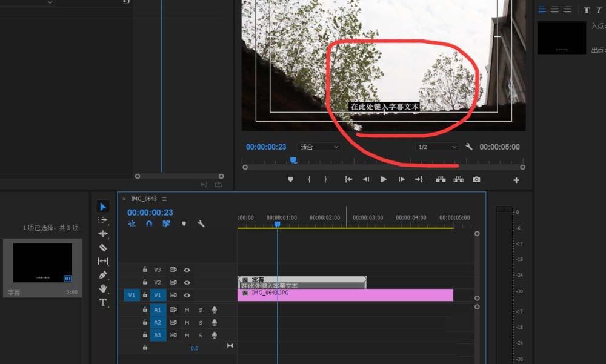Pick the Pen tool in the timeline toolbar
606x364 pixels.
[x=103, y=276]
